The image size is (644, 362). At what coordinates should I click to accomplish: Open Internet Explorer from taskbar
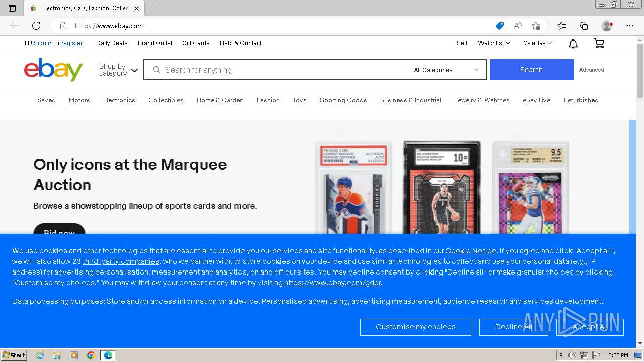click(40, 355)
